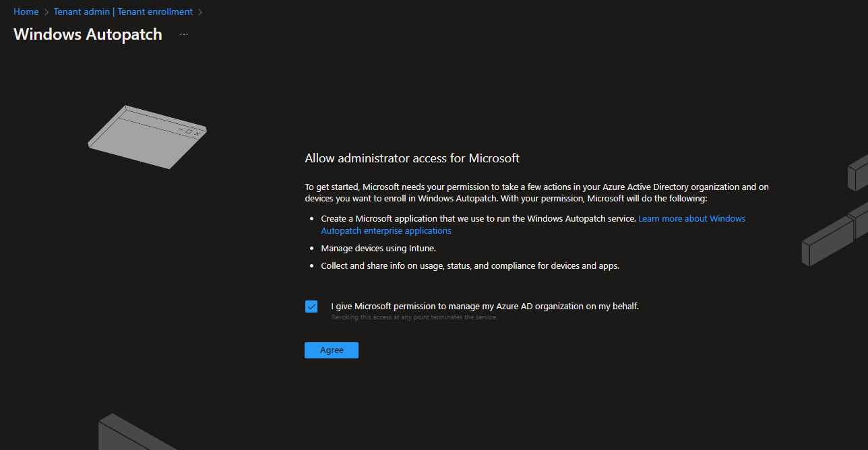Image resolution: width=868 pixels, height=450 pixels.
Task: Click 'Manage devices using Intune' bullet
Action: coord(378,249)
